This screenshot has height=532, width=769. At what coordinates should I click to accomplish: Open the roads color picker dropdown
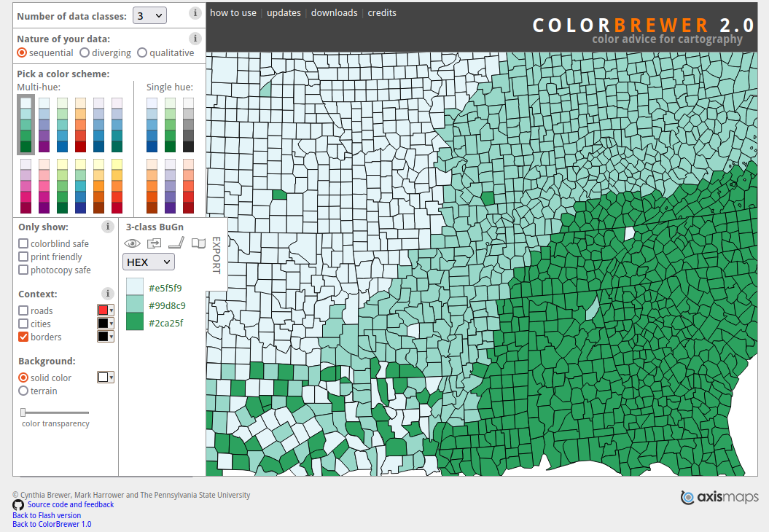click(106, 310)
